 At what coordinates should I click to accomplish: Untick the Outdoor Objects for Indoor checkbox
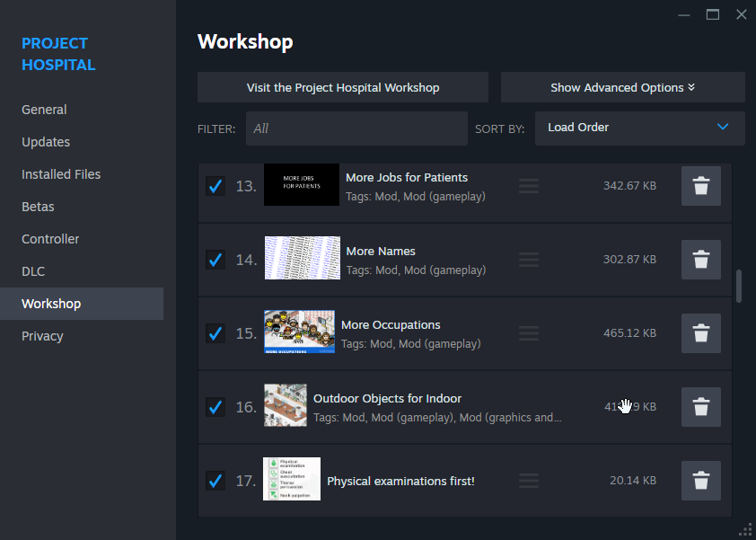click(x=215, y=407)
